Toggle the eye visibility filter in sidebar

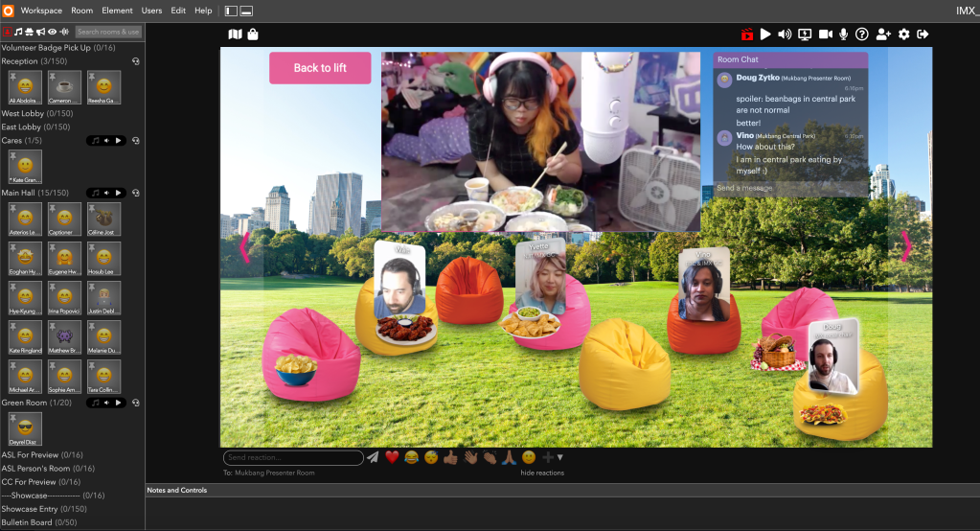pyautogui.click(x=53, y=32)
